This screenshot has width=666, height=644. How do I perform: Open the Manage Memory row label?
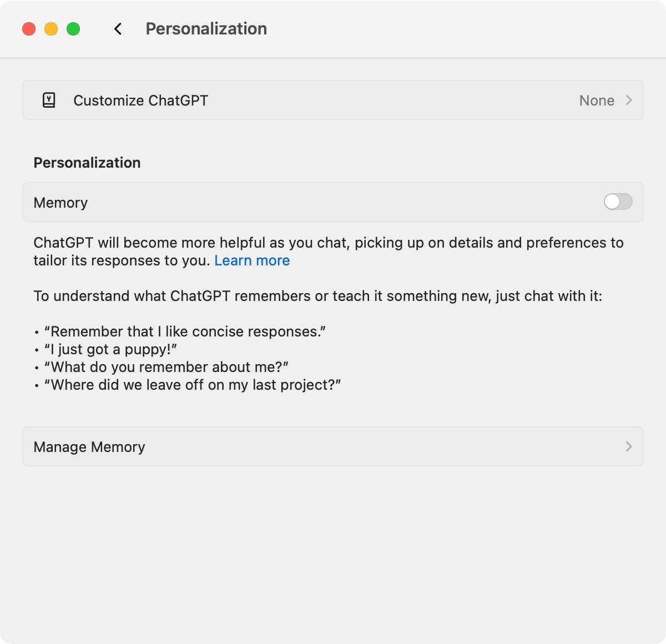tap(89, 447)
